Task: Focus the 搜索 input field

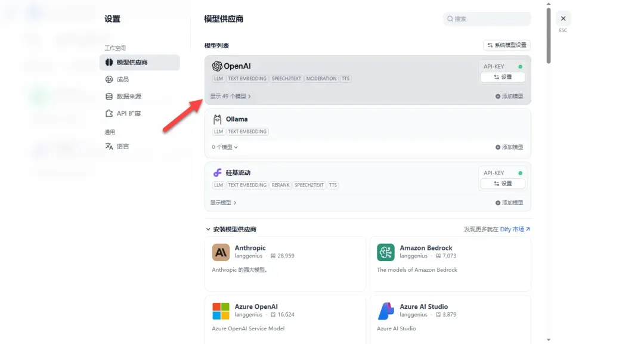Action: point(487,19)
